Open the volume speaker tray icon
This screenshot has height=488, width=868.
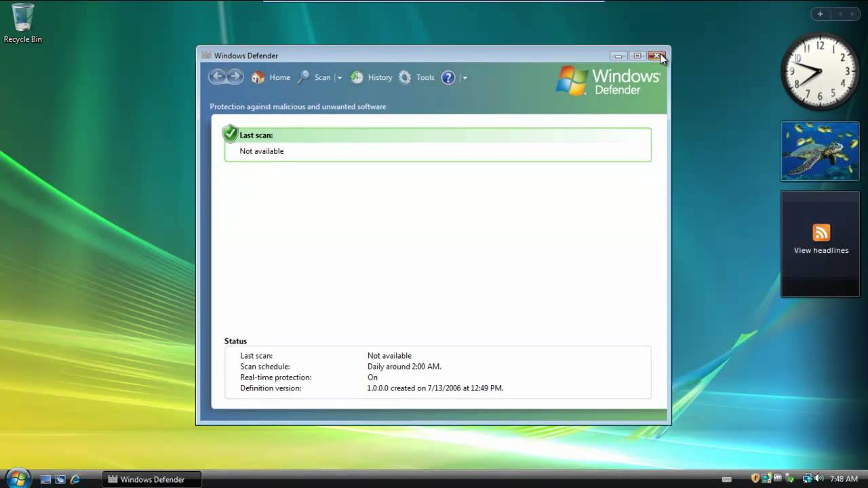(818, 479)
